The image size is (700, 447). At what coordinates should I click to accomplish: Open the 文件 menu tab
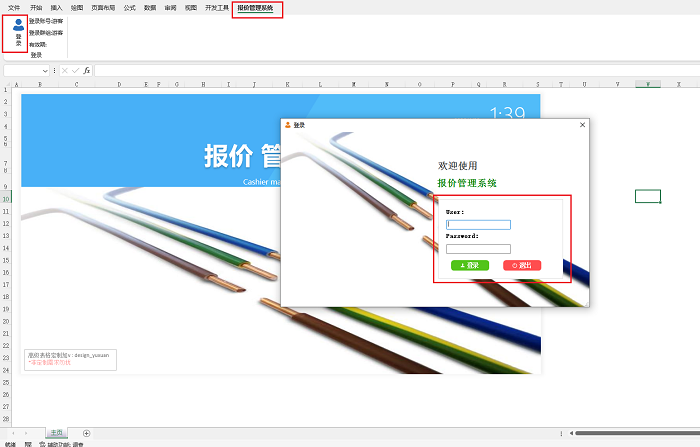[14, 8]
